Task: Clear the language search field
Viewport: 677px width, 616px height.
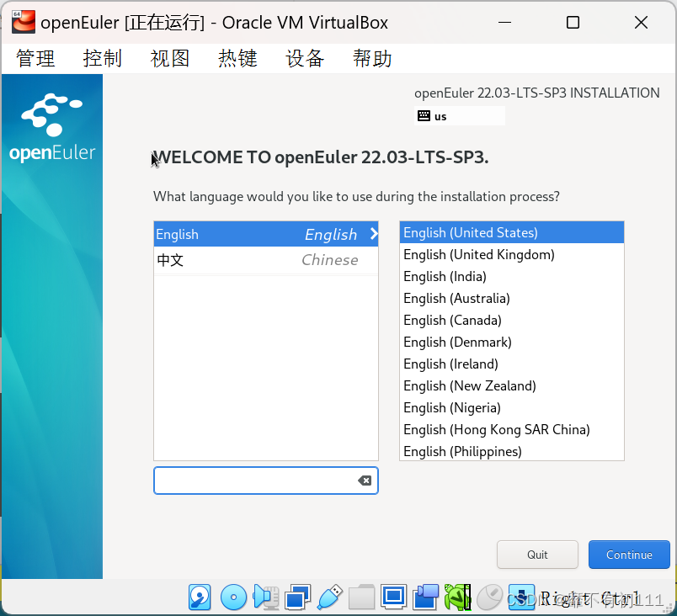Action: coord(365,481)
